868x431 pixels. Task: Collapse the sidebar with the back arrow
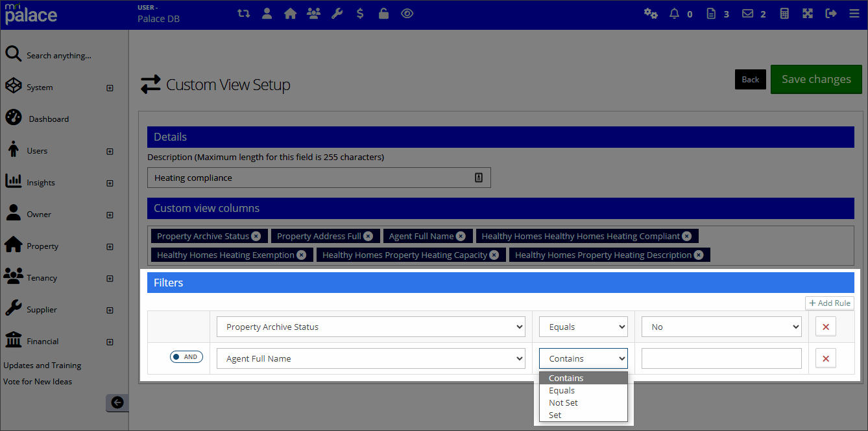click(117, 402)
